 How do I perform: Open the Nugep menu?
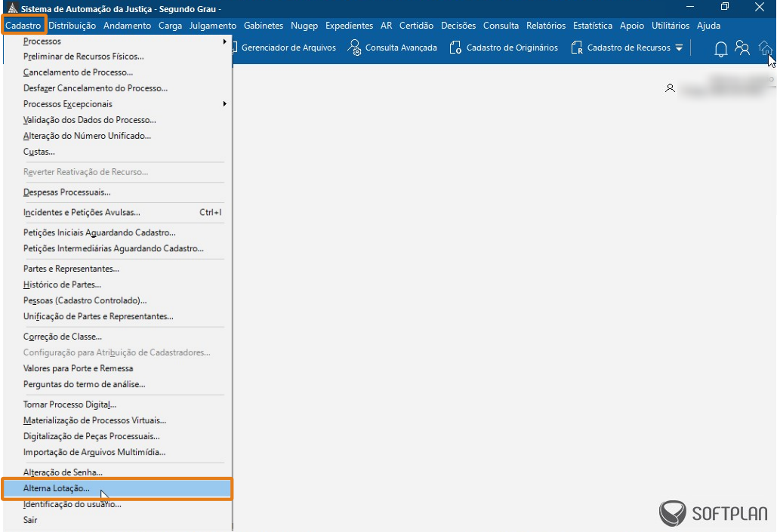click(x=304, y=25)
